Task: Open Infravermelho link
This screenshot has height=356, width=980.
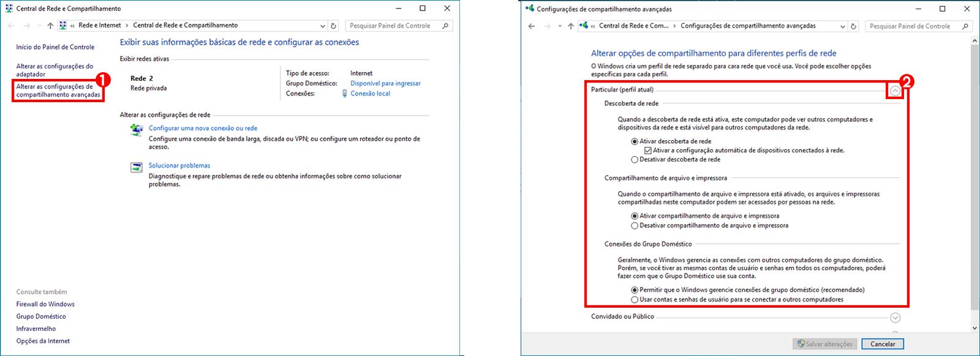Action: [36, 328]
